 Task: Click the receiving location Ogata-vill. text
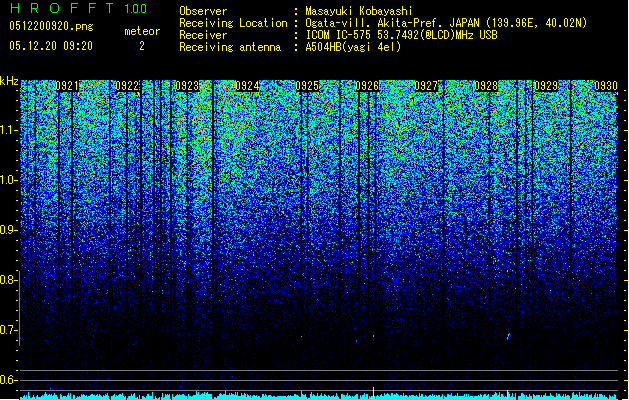coord(446,23)
